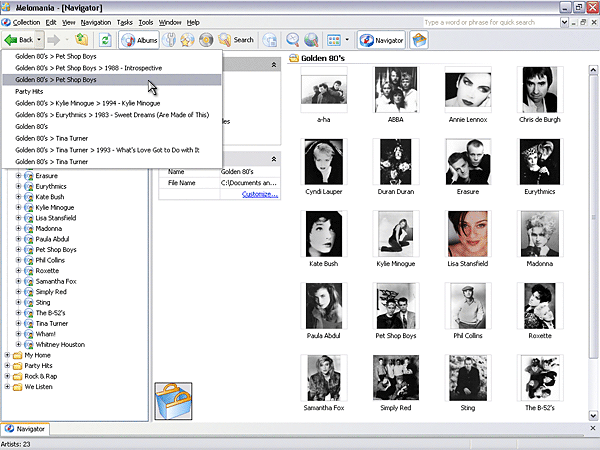Collapse the properties panel chevron
This screenshot has width=600, height=450.
coord(274,159)
